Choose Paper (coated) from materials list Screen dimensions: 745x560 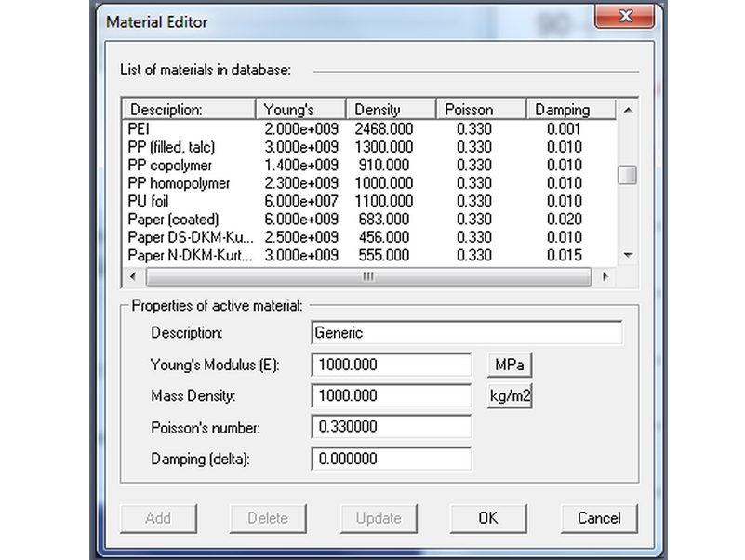pyautogui.click(x=173, y=220)
